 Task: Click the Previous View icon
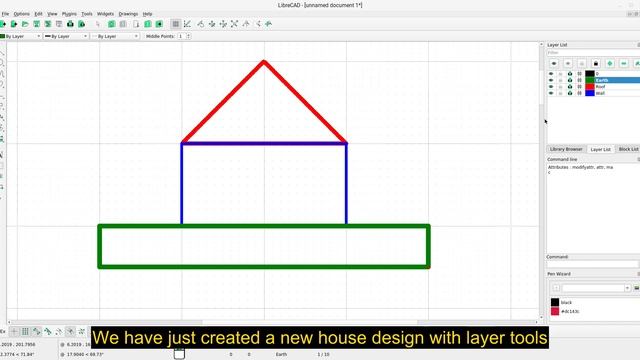pos(246,24)
